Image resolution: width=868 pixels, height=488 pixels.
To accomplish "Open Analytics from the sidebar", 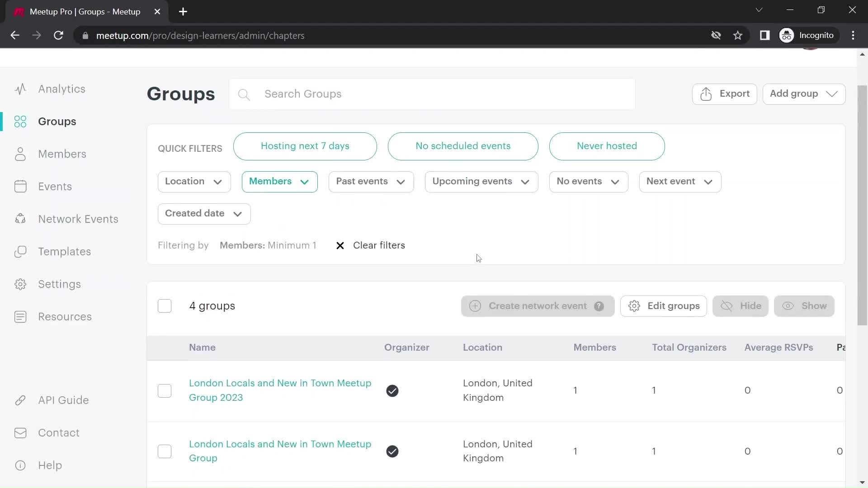I will tap(61, 89).
